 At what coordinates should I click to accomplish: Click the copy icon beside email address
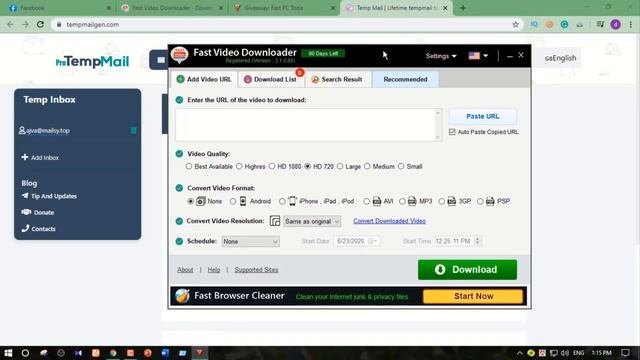(133, 130)
